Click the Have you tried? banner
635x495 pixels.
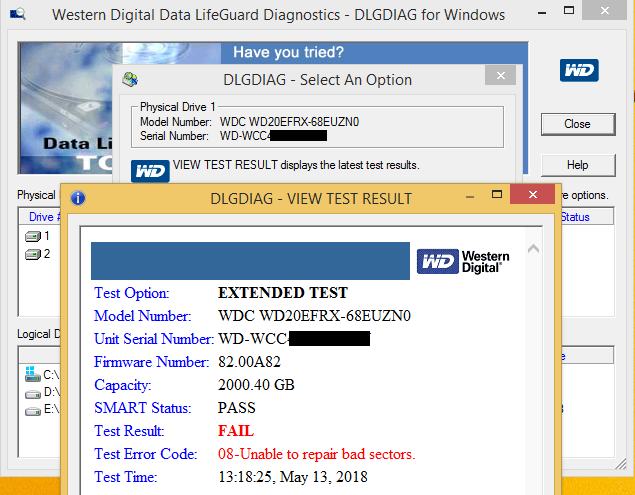[x=288, y=52]
